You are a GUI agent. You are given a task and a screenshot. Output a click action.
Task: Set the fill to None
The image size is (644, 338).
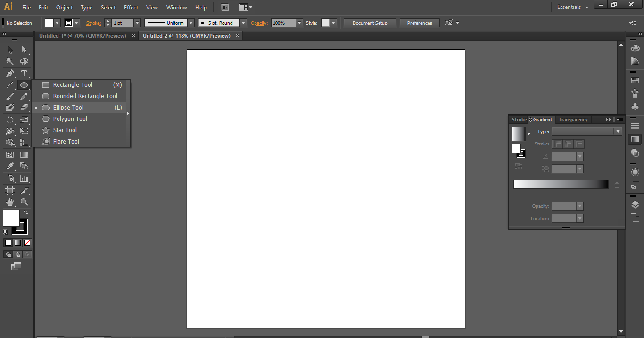[27, 243]
